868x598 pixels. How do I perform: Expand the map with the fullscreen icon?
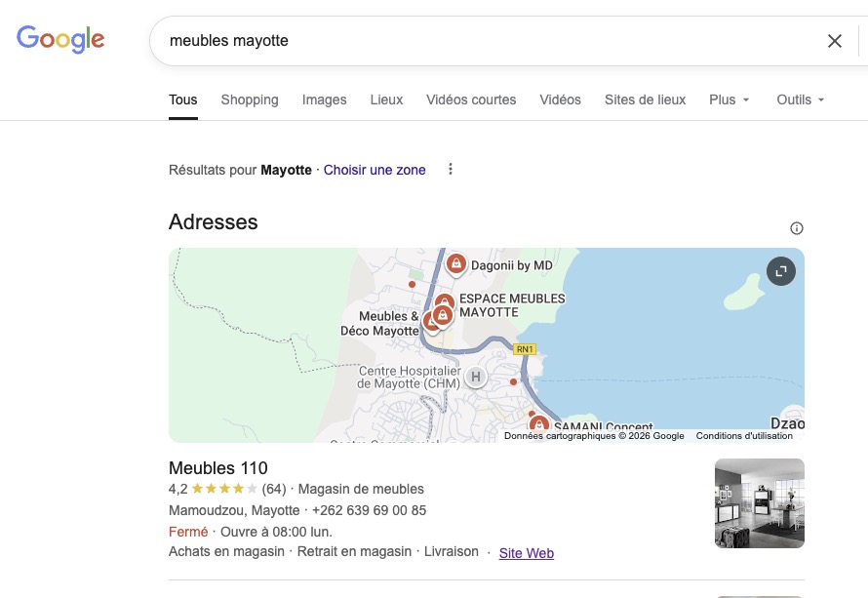(x=780, y=271)
